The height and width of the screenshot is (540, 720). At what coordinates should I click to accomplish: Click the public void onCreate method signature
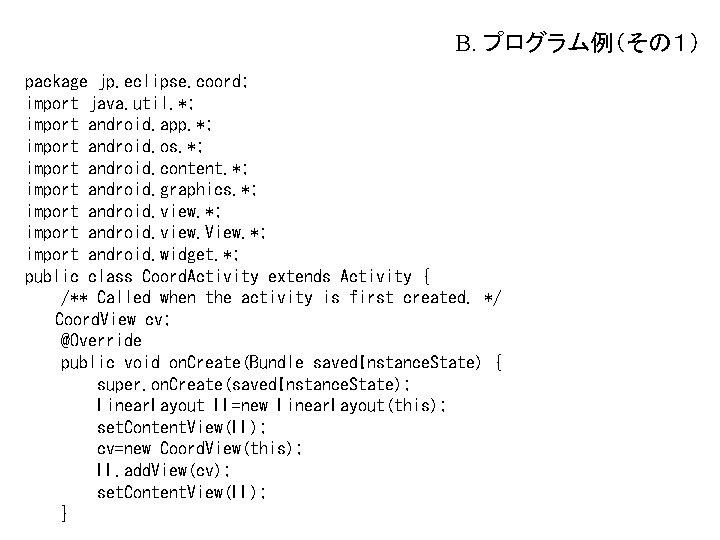(281, 363)
